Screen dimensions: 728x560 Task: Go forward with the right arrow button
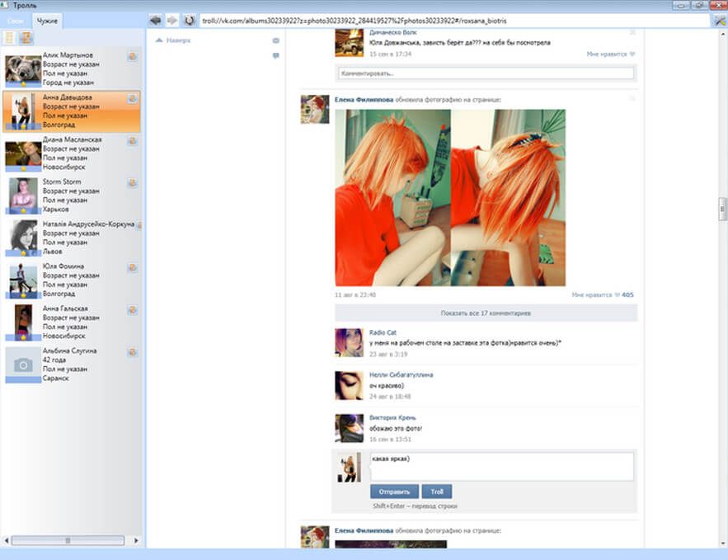tap(172, 21)
